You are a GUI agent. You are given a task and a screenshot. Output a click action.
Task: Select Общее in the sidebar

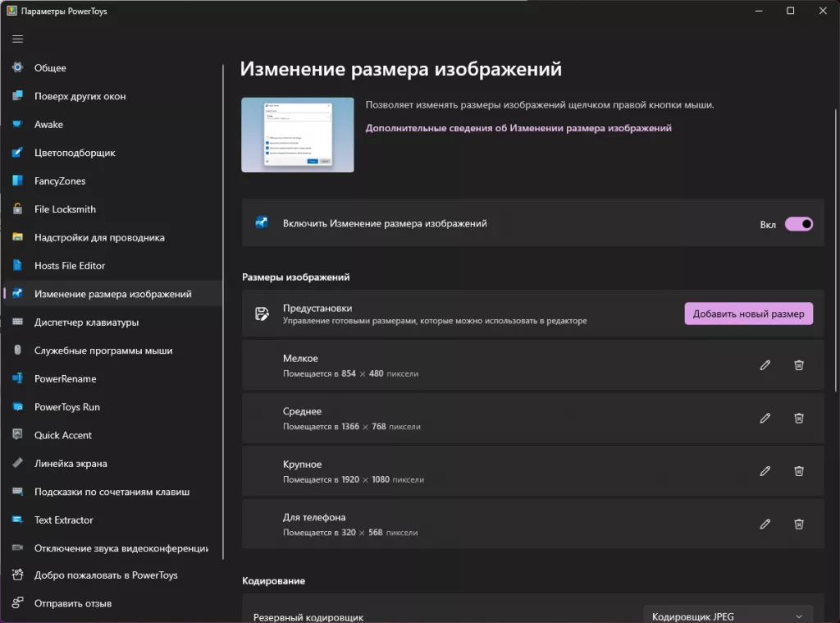pos(50,68)
